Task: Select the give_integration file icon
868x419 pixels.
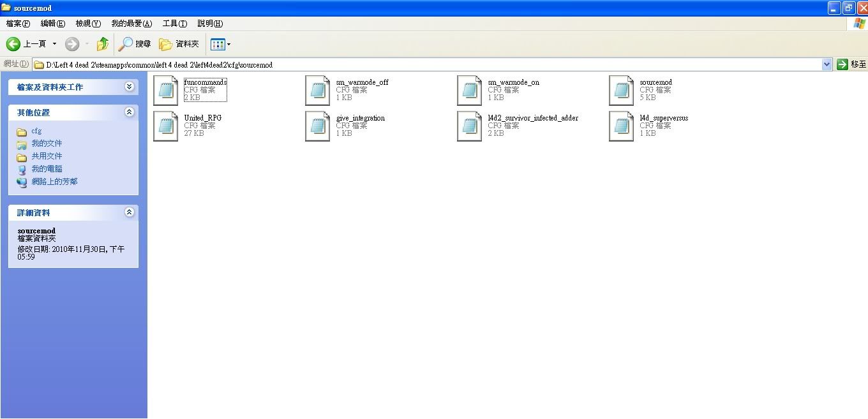Action: [x=318, y=126]
